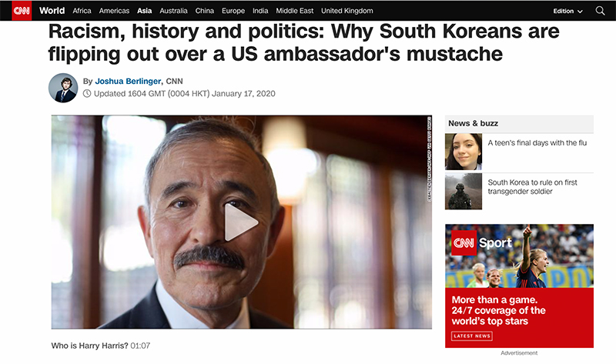Open the Middle East section
616x364 pixels.
pyautogui.click(x=295, y=11)
